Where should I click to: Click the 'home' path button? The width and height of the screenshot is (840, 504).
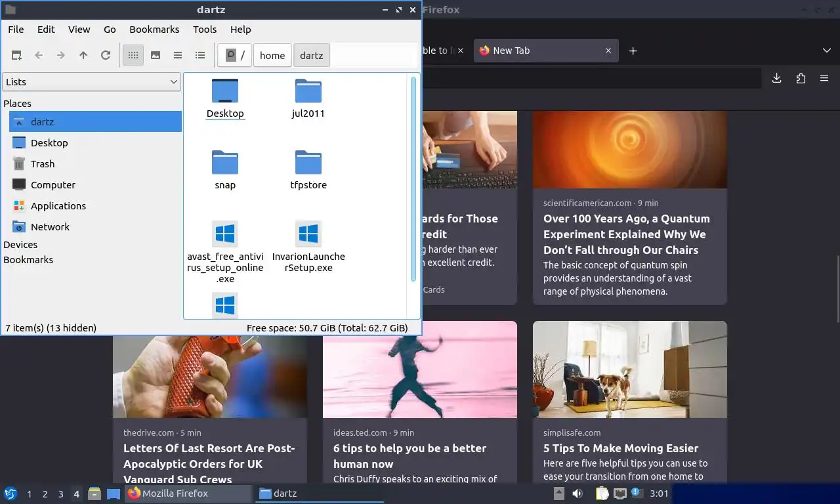(272, 56)
